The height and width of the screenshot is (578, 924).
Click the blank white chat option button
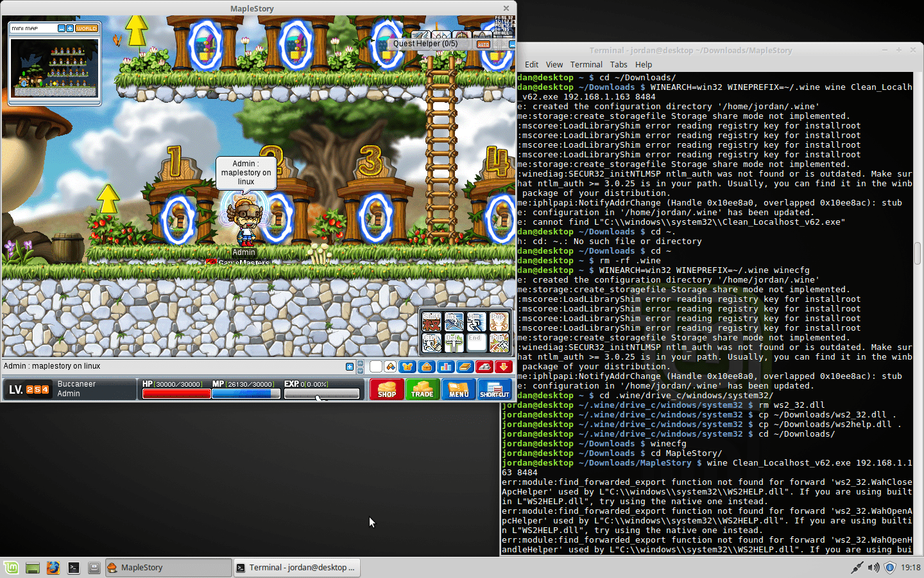click(x=376, y=367)
